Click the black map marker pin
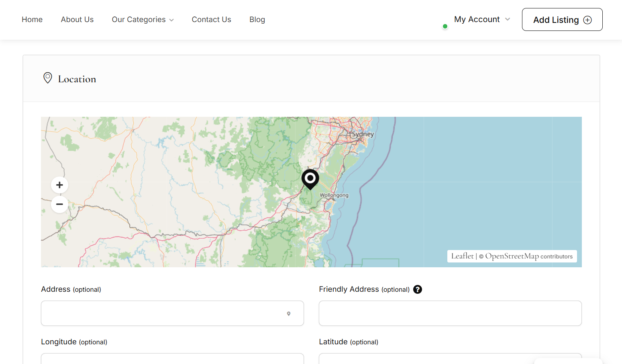This screenshot has height=364, width=622. (310, 179)
